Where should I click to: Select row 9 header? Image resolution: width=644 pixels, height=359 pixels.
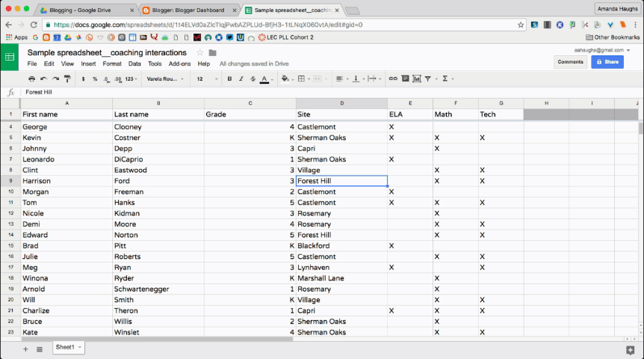10,181
